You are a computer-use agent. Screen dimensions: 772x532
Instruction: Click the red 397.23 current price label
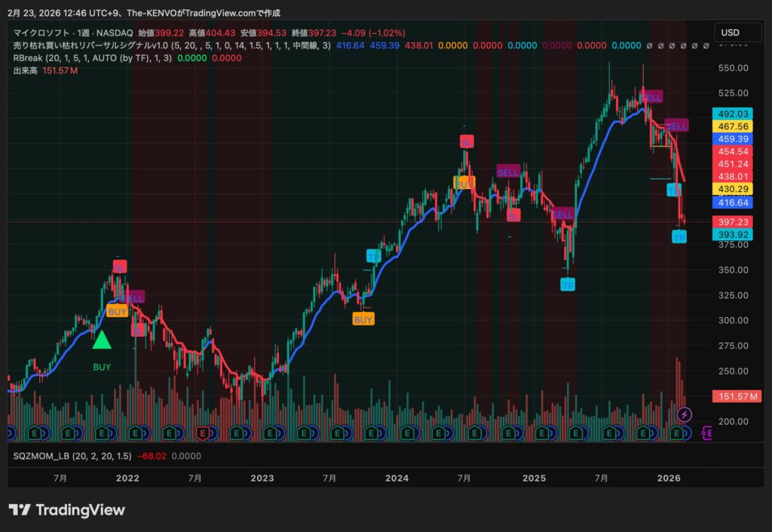(733, 222)
